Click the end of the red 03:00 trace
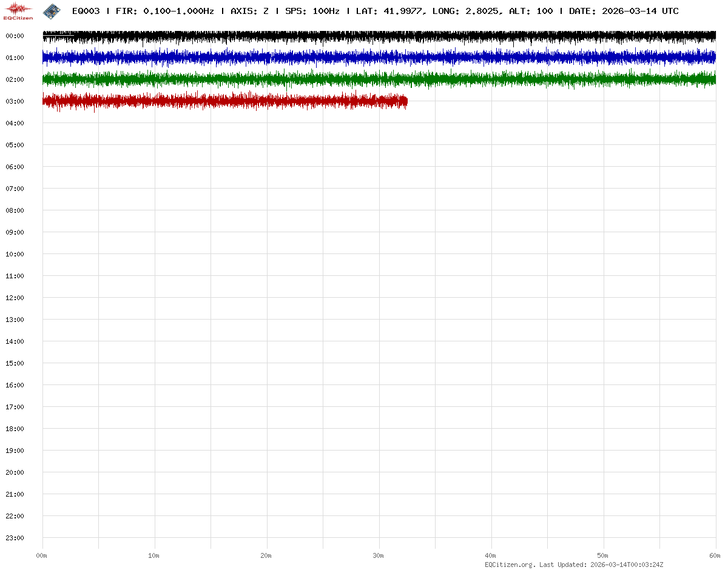Image resolution: width=728 pixels, height=570 pixels. (406, 101)
